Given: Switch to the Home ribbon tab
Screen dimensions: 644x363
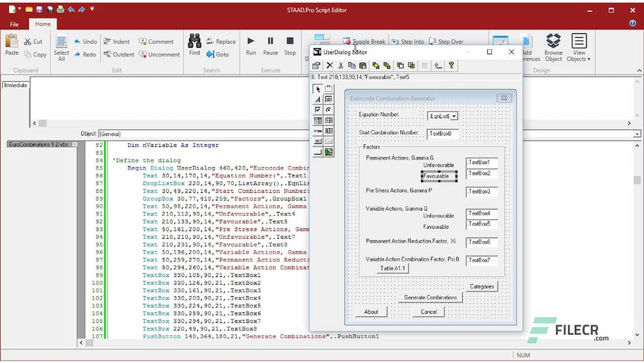Looking at the screenshot, I should (42, 24).
